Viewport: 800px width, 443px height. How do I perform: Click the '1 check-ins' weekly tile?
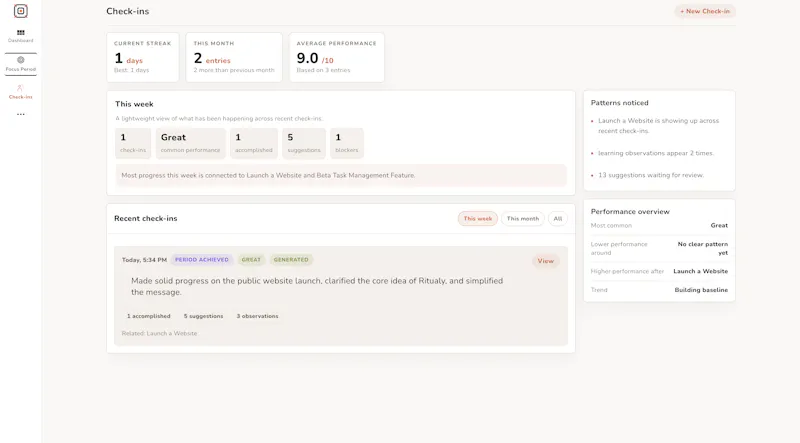[x=133, y=143]
